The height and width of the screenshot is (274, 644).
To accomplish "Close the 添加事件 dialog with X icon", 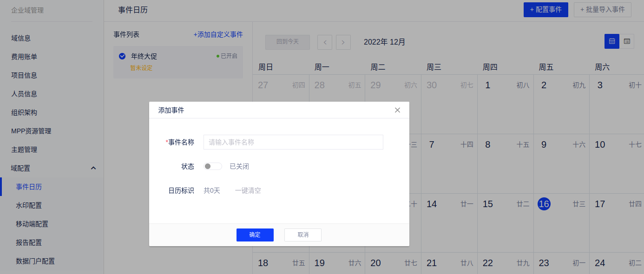I will [x=397, y=110].
